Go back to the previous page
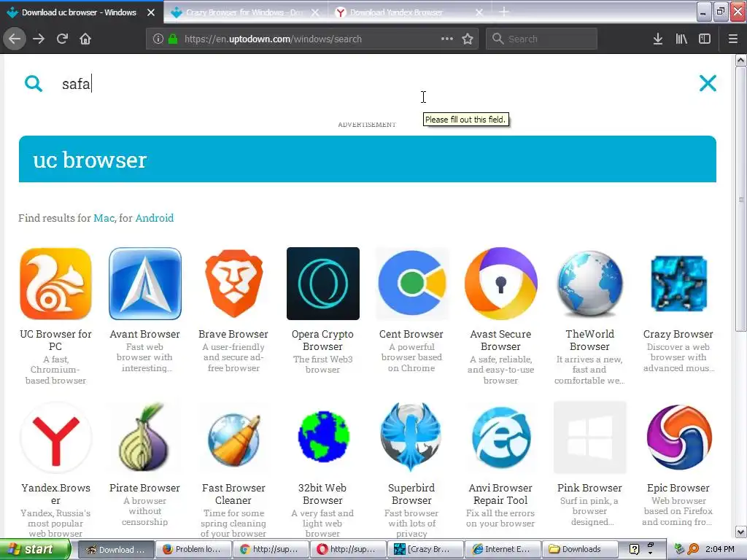The image size is (747, 560). click(x=15, y=39)
